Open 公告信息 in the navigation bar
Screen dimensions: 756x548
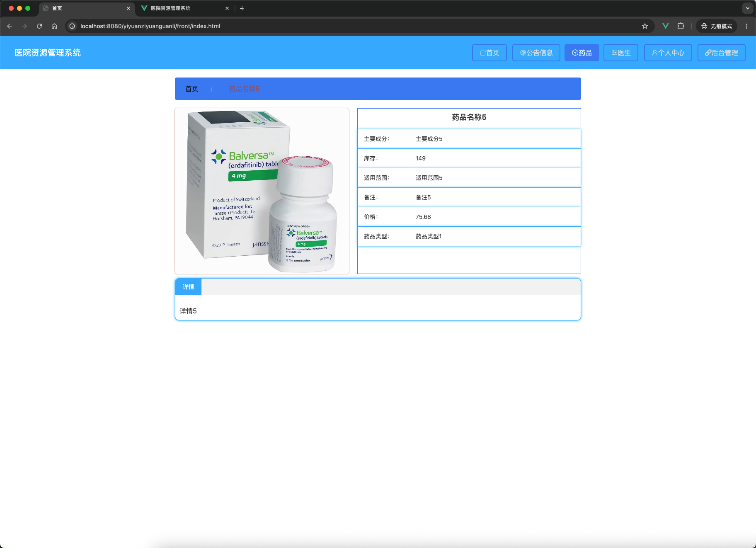tap(536, 53)
